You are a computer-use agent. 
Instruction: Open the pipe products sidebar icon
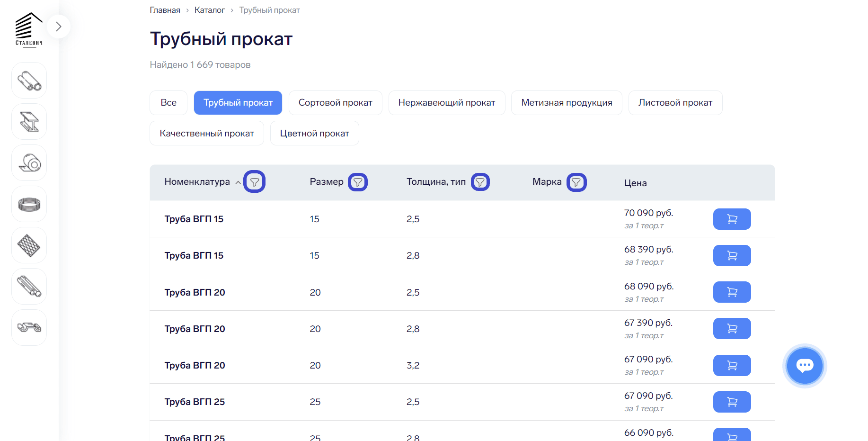pyautogui.click(x=29, y=81)
